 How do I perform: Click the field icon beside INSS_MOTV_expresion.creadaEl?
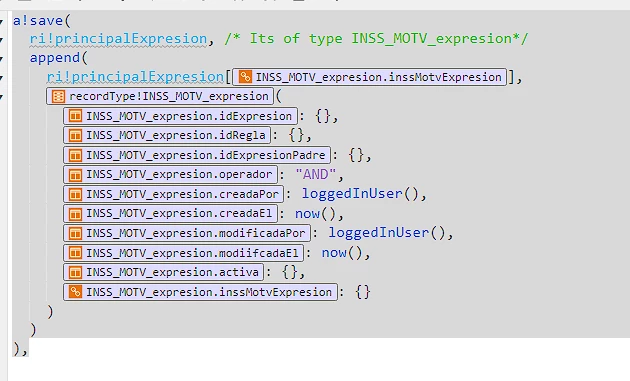75,213
